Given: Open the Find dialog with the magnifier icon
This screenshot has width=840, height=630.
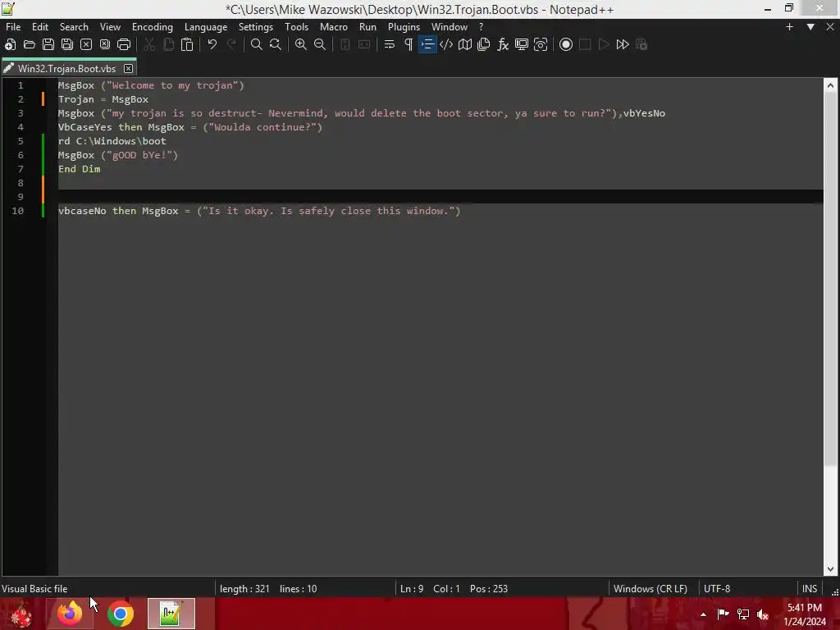Looking at the screenshot, I should [257, 44].
